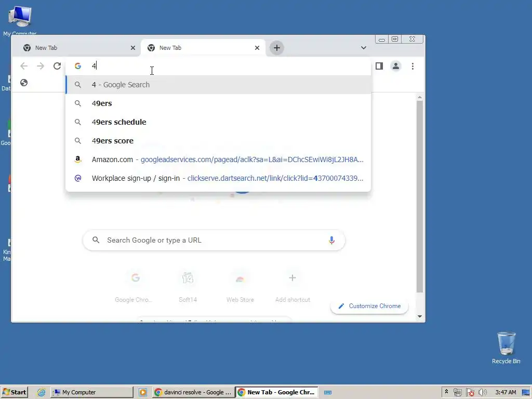The height and width of the screenshot is (399, 532).
Task: Switch to My Computer taskbar window
Action: pyautogui.click(x=92, y=392)
